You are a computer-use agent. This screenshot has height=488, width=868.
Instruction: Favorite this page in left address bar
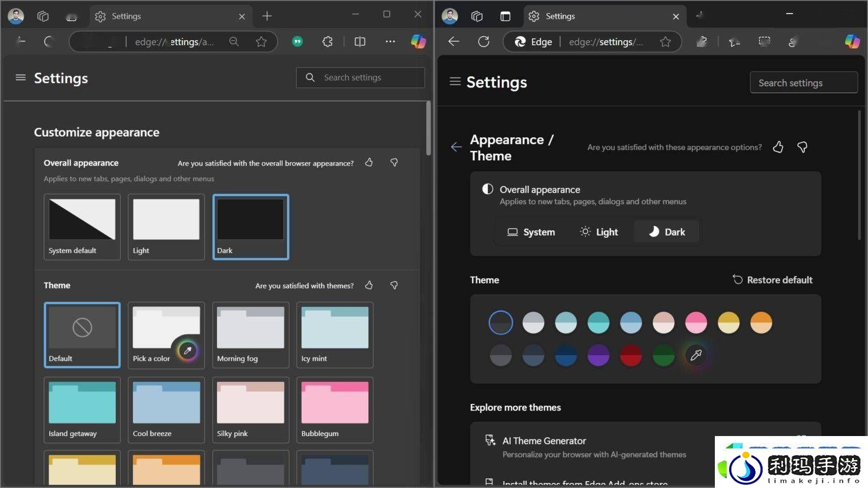coord(261,41)
